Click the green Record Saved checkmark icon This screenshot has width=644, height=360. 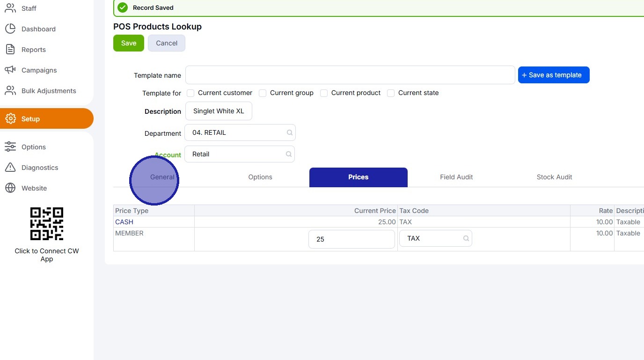point(123,7)
